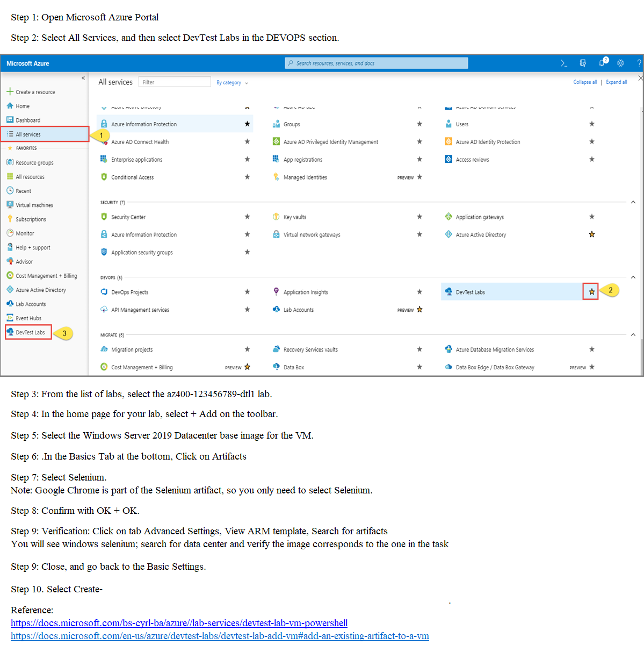Collapse the Security section chevron
644x652 pixels.
click(x=633, y=202)
